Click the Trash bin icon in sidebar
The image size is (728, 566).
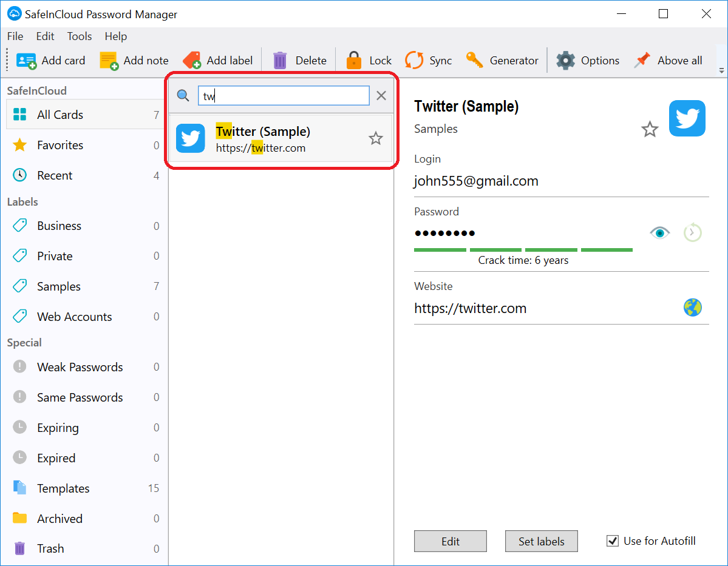point(19,548)
